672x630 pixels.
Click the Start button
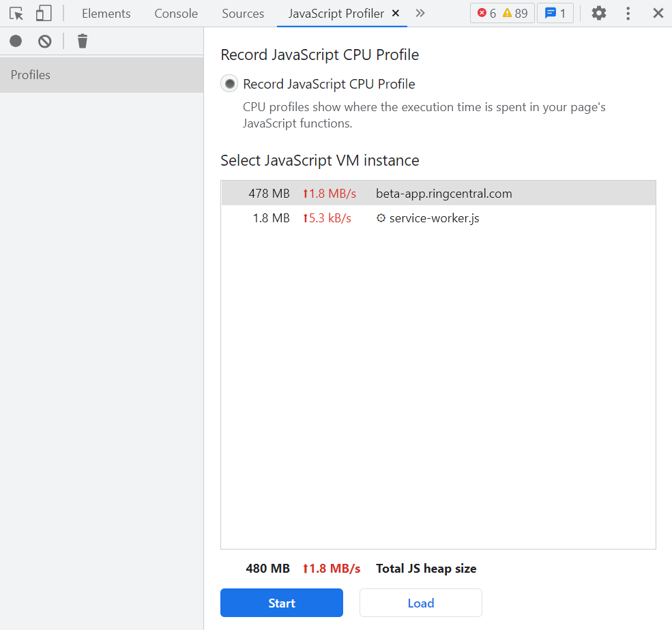(x=281, y=603)
